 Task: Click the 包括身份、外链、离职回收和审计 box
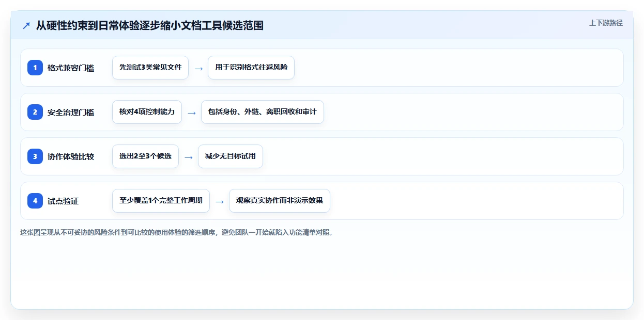(x=263, y=112)
